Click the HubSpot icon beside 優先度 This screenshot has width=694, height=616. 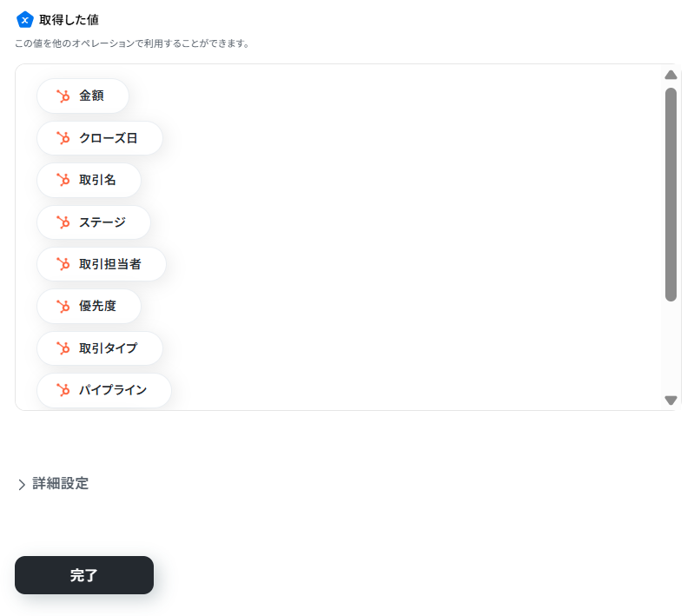[63, 307]
